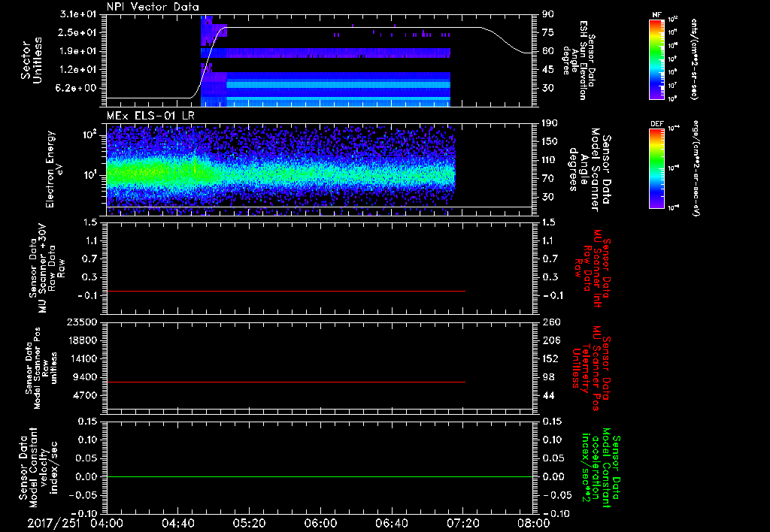Click the 260 telemetry tick value
This screenshot has height=532, width=770.
[550, 322]
